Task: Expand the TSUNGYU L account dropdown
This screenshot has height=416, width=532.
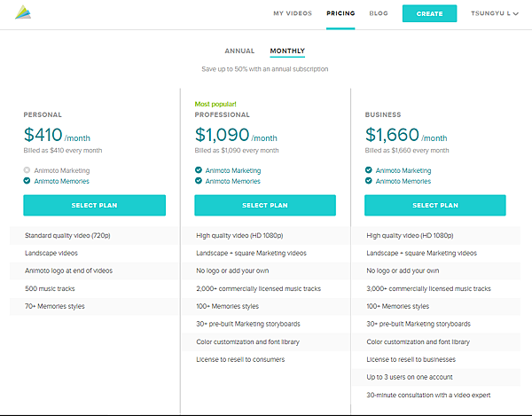Action: tap(495, 13)
